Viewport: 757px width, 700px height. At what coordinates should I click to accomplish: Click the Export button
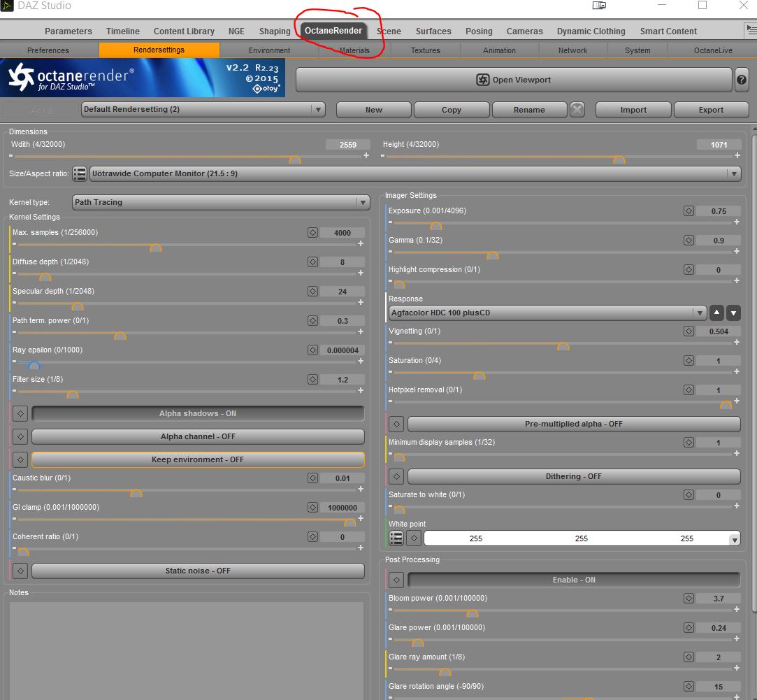711,110
